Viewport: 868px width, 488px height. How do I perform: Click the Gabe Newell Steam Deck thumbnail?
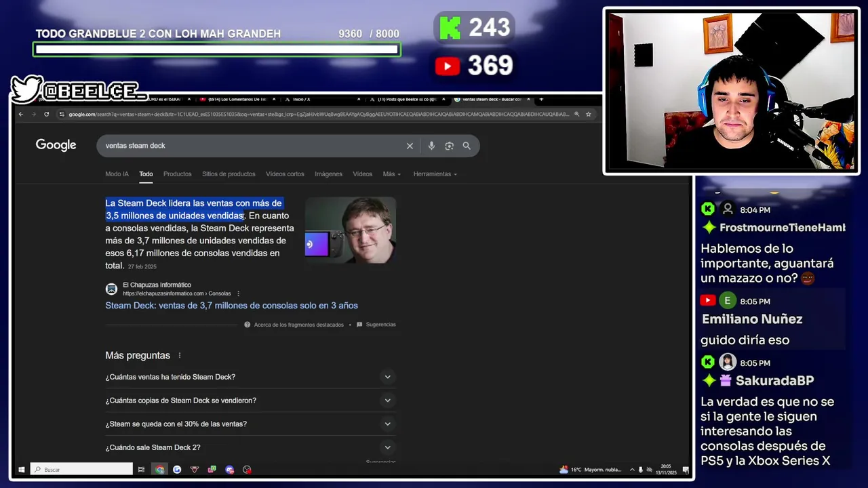350,230
